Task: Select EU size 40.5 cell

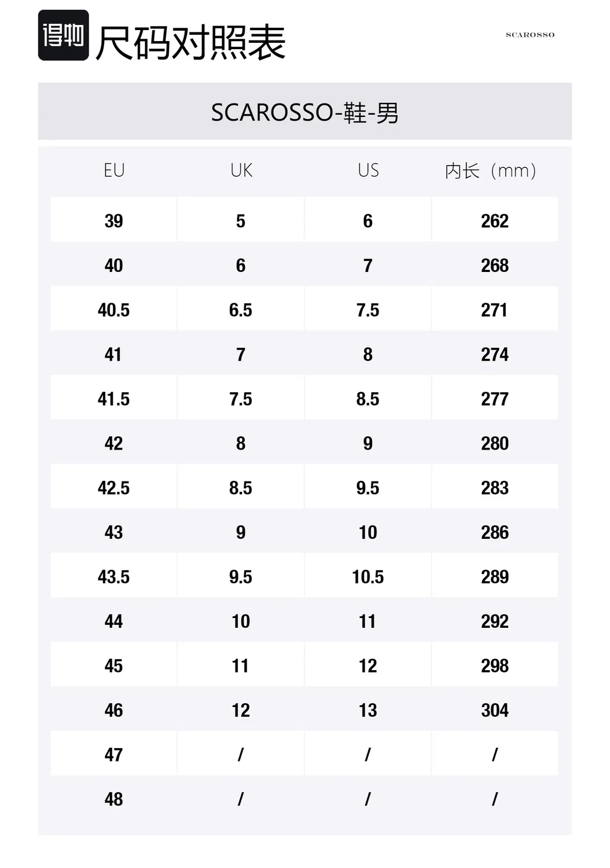Action: coord(113,308)
